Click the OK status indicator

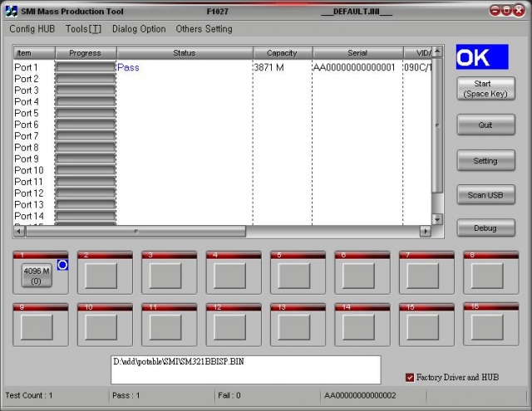(x=482, y=57)
